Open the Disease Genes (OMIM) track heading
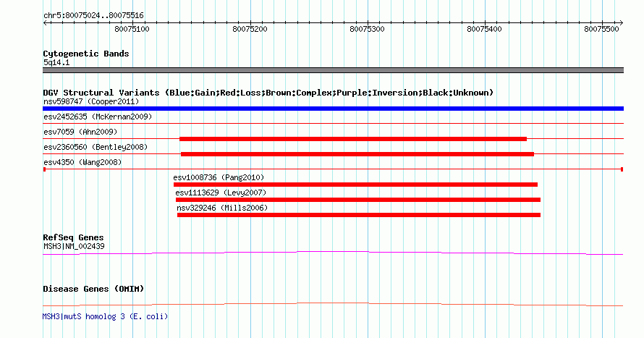The image size is (644, 338). pos(93,289)
